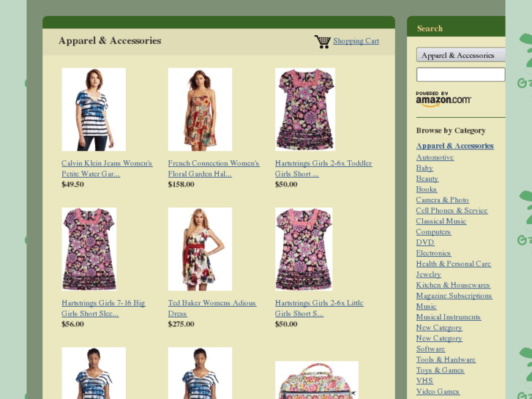Open the Electronics category
The height and width of the screenshot is (399, 532).
tap(434, 253)
